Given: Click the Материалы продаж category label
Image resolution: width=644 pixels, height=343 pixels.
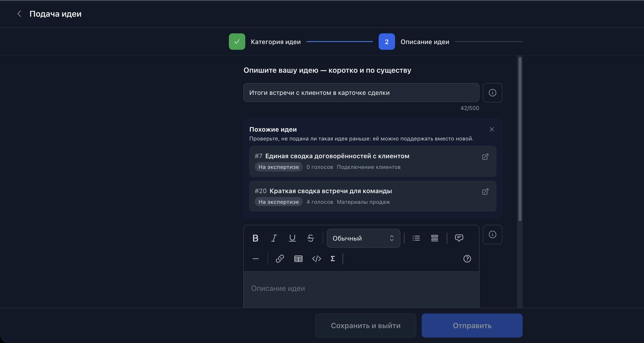Looking at the screenshot, I should pos(364,202).
